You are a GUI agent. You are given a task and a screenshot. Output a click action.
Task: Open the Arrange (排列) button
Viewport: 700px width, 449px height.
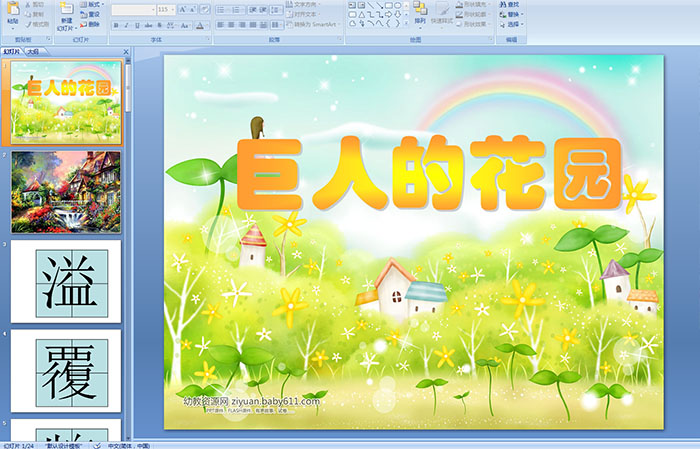tap(420, 14)
